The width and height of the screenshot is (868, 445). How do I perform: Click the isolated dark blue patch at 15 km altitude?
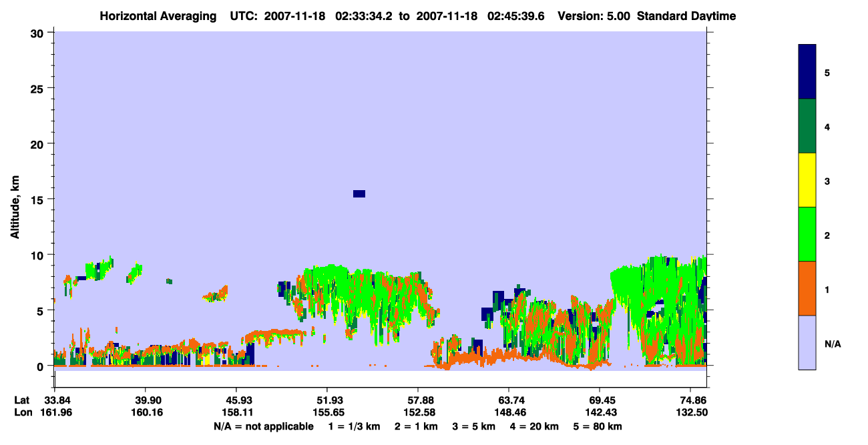click(359, 193)
